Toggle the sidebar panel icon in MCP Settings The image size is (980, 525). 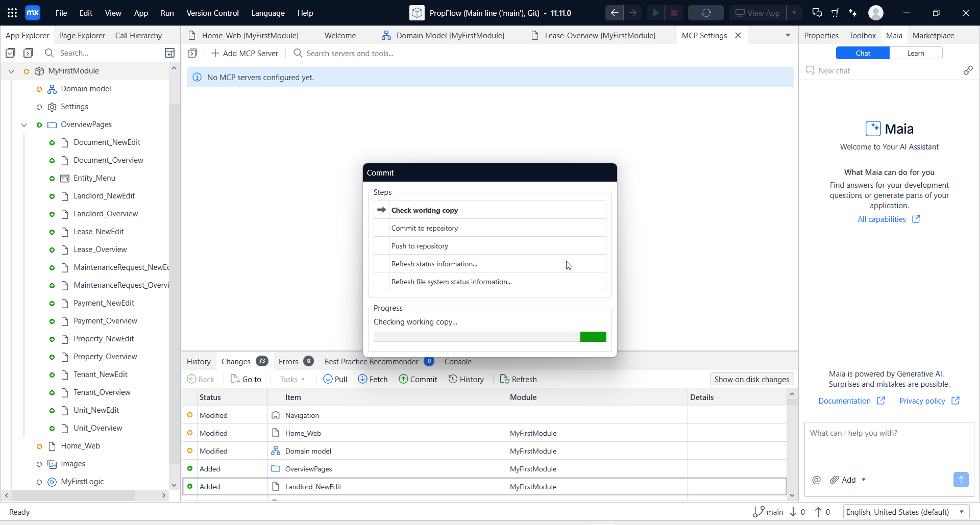(192, 53)
